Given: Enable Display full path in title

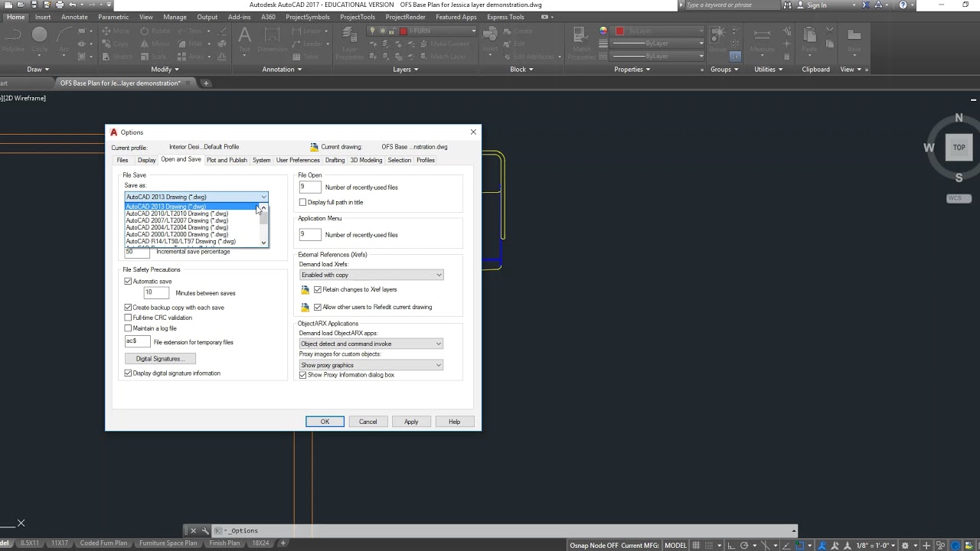Looking at the screenshot, I should pos(303,202).
